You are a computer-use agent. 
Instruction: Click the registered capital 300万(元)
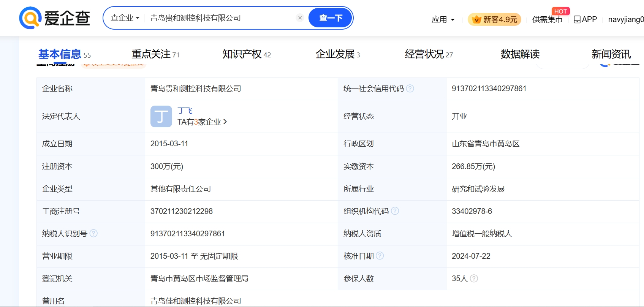coord(167,166)
